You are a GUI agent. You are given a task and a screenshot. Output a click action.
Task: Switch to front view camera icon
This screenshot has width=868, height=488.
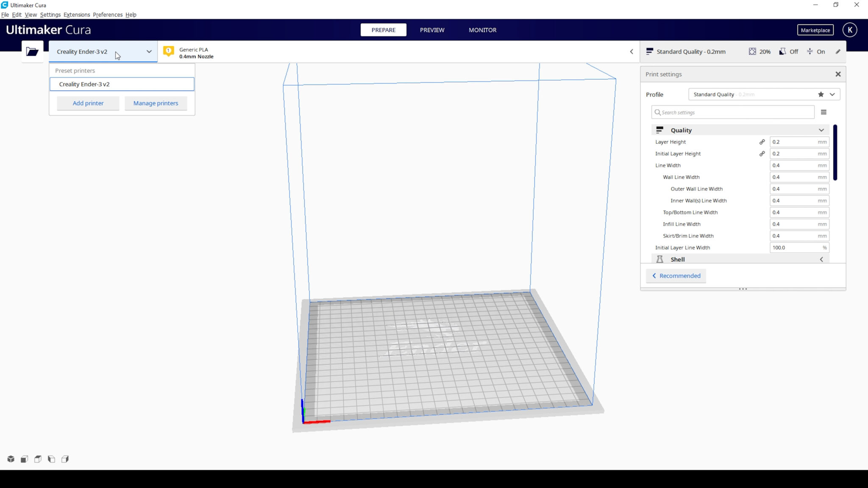[25, 459]
